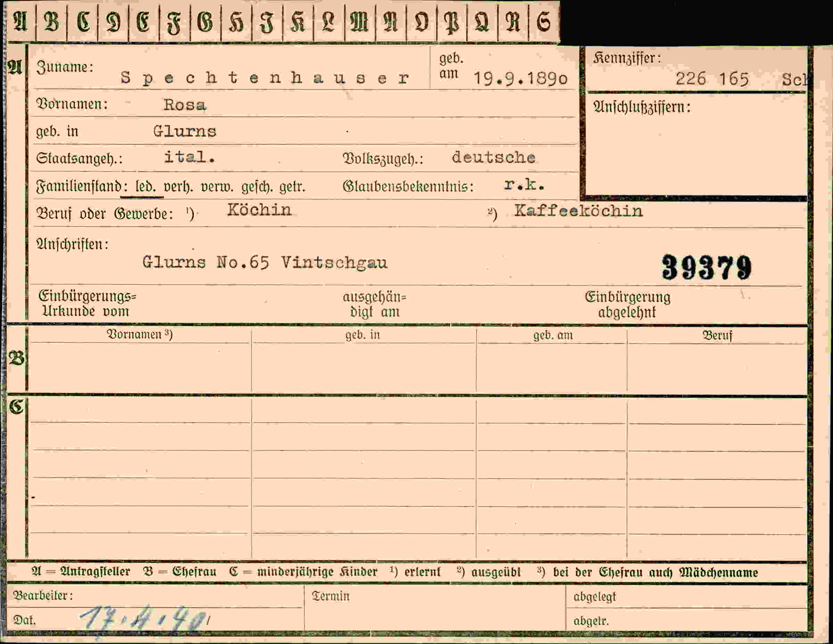Click the 'geb. in' column header in section B

pyautogui.click(x=362, y=335)
